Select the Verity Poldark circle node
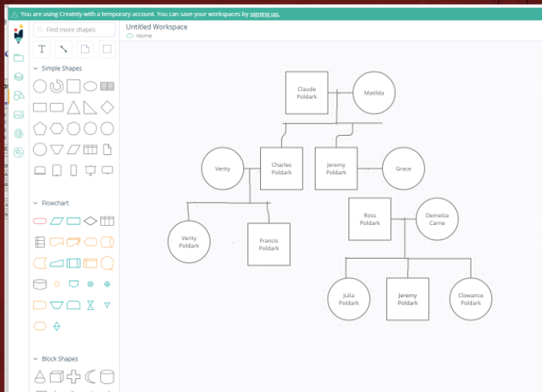The height and width of the screenshot is (392, 542). (189, 242)
